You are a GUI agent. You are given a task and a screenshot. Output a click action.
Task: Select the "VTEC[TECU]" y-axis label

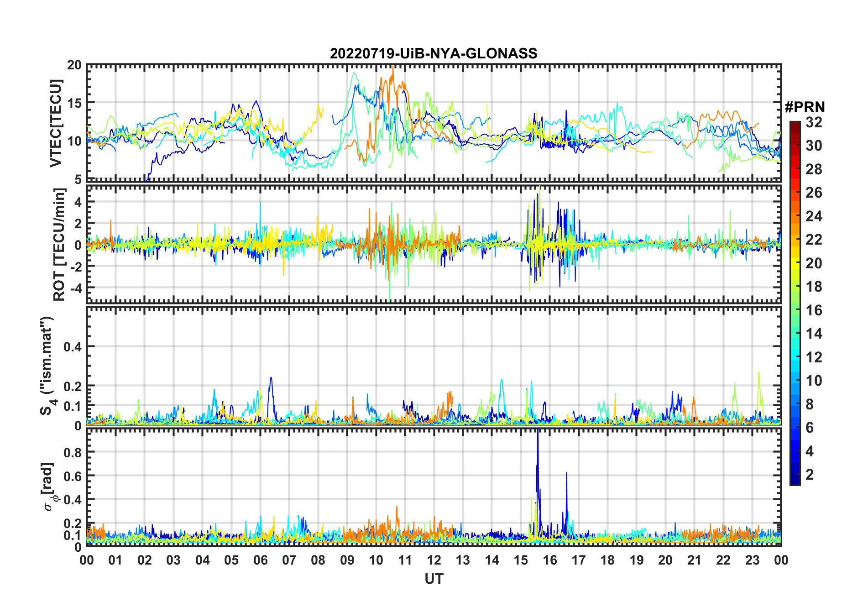[56, 123]
